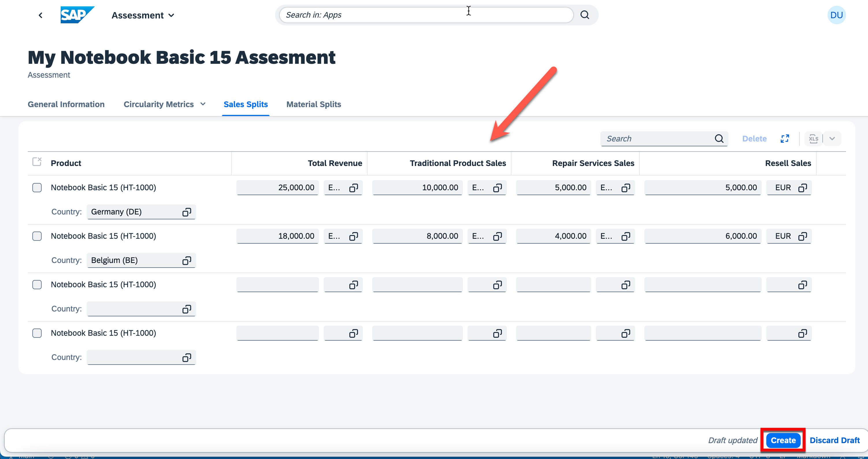The image size is (868, 459).
Task: Click the Resell Sales column header
Action: pyautogui.click(x=788, y=163)
